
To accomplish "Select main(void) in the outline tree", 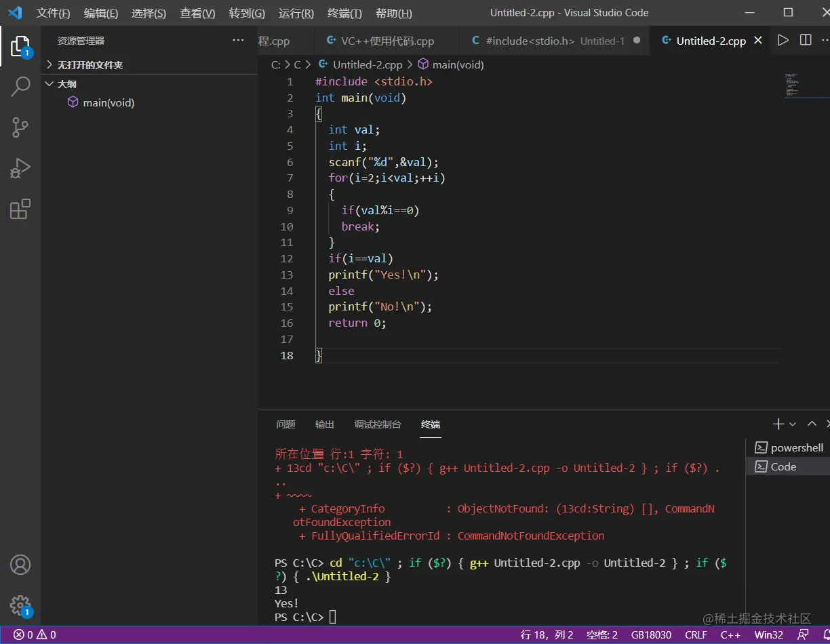I will point(108,103).
